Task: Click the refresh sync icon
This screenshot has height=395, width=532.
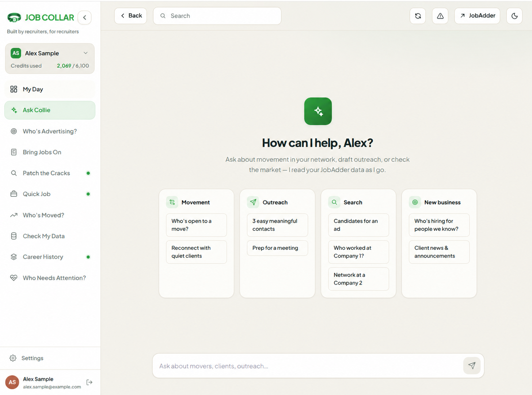Action: [x=418, y=16]
